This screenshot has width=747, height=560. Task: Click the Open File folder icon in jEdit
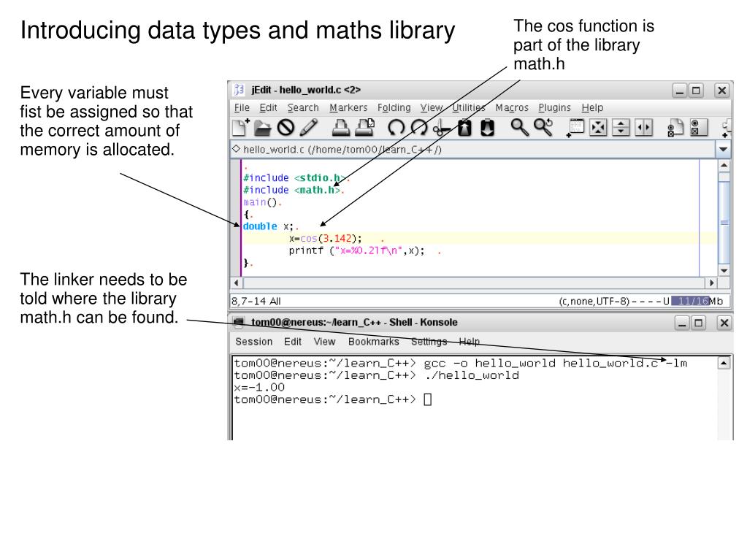(x=262, y=128)
